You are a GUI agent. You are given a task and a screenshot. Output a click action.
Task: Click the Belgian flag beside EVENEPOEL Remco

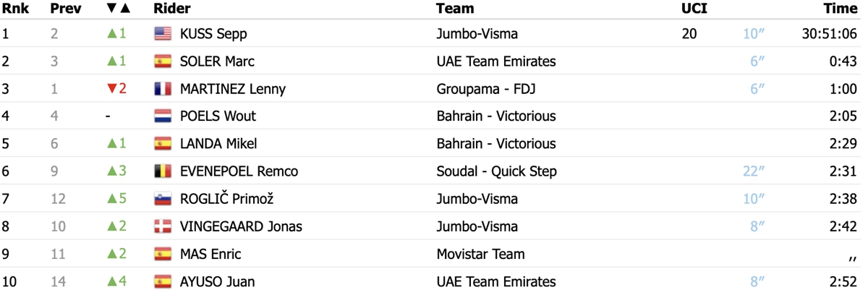tap(163, 171)
